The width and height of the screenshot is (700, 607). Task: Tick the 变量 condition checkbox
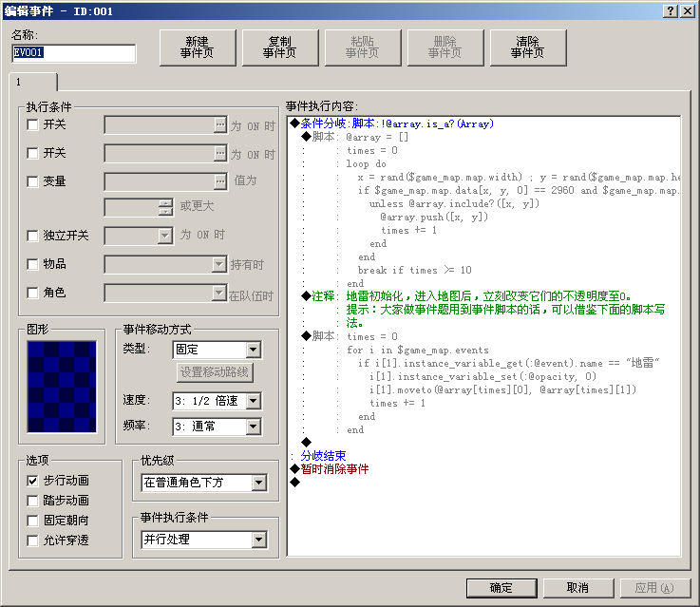coord(32,181)
